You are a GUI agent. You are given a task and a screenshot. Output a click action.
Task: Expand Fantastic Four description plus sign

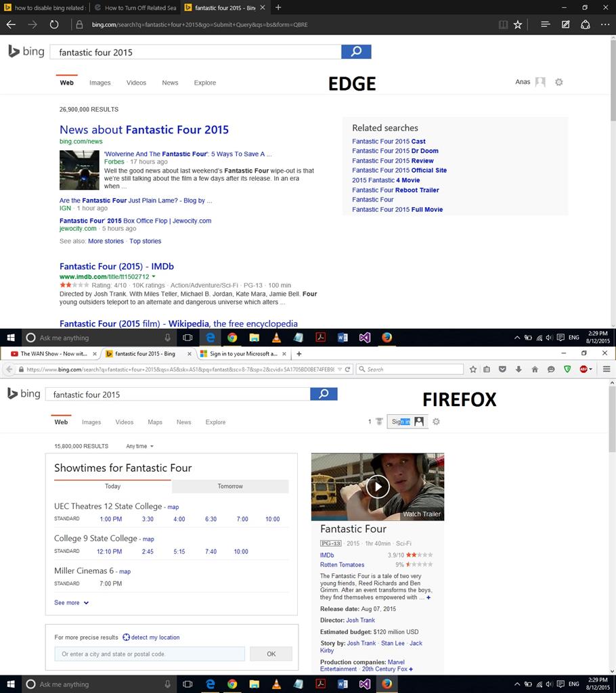tap(428, 598)
